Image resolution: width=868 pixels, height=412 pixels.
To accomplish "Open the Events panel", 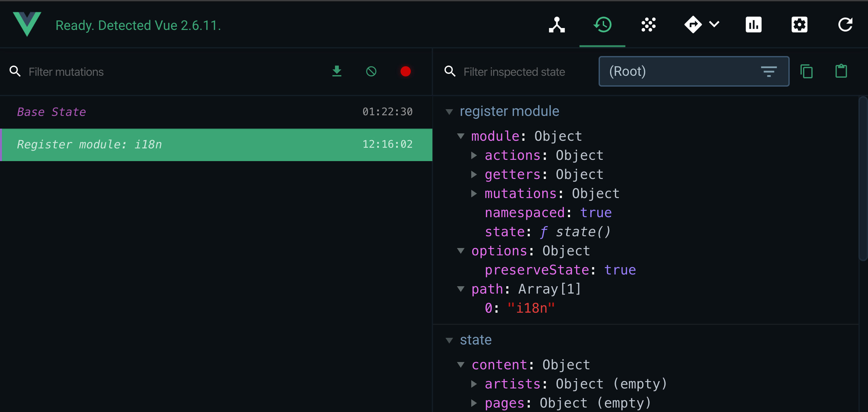I will coord(648,24).
